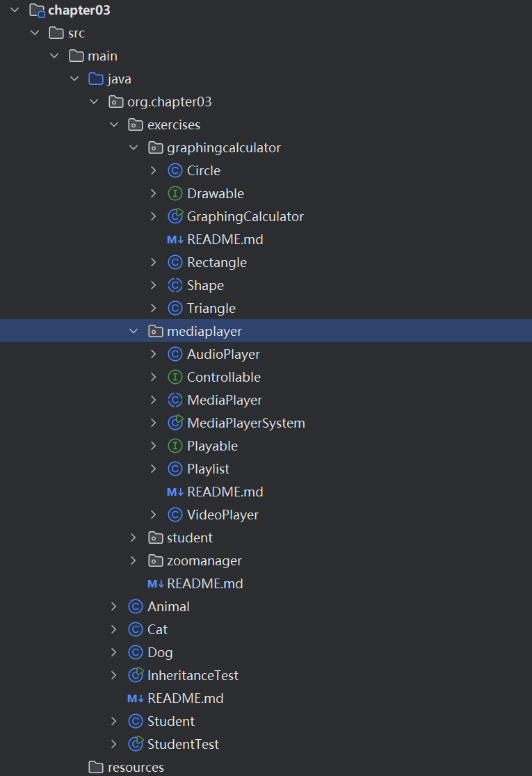Click the AudioPlayer class icon

pos(175,355)
